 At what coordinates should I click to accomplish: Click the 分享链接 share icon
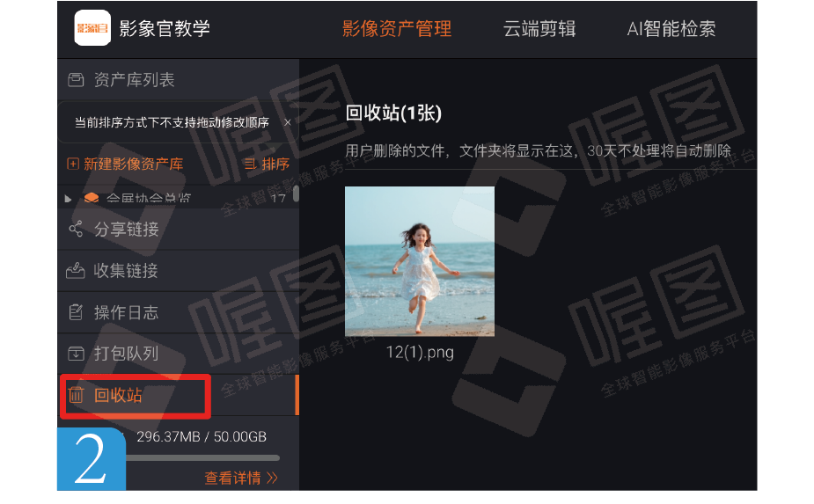(x=76, y=229)
